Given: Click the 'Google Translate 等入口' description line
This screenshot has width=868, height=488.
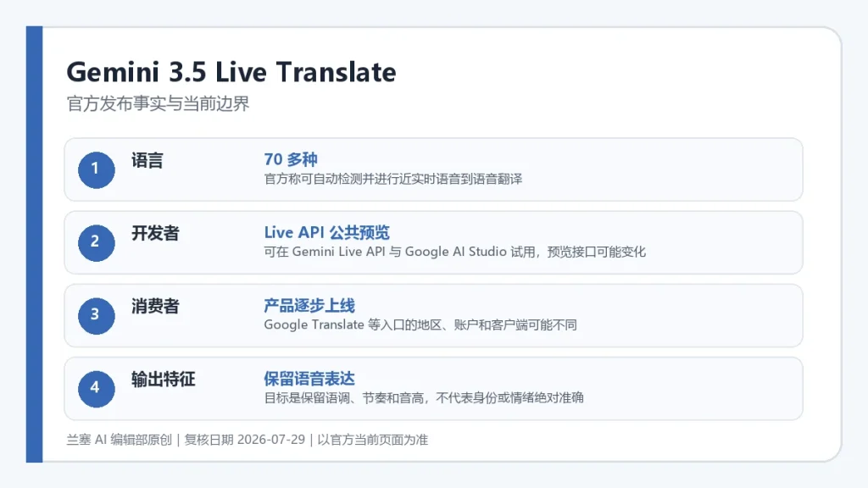Looking at the screenshot, I should (420, 324).
